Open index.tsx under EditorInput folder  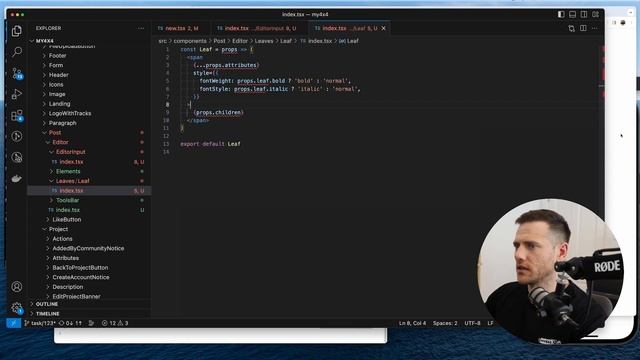[x=89, y=162]
